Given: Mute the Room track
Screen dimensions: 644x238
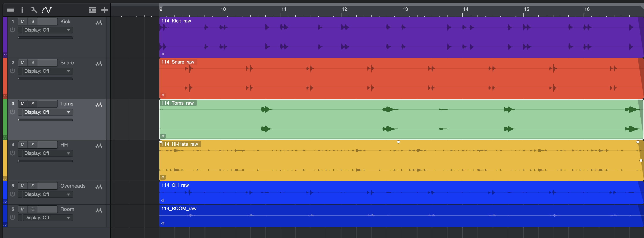Looking at the screenshot, I should point(22,209).
